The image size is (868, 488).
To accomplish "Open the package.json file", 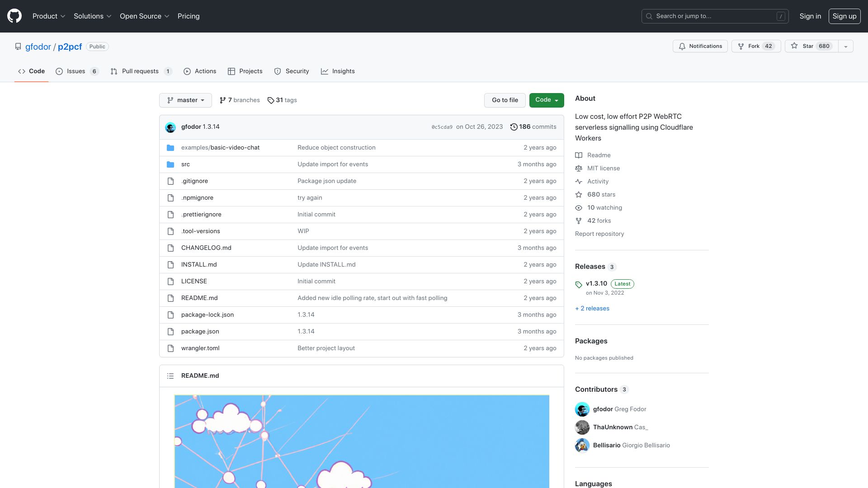I will [200, 332].
